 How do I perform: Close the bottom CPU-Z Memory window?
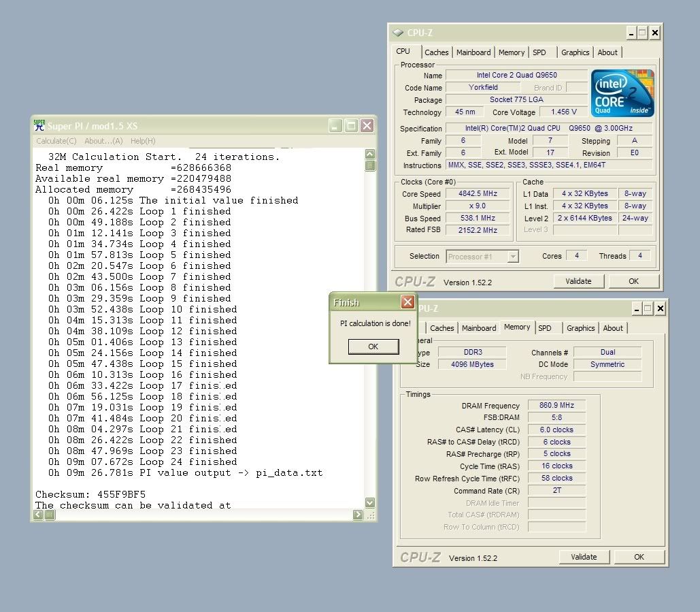(661, 308)
